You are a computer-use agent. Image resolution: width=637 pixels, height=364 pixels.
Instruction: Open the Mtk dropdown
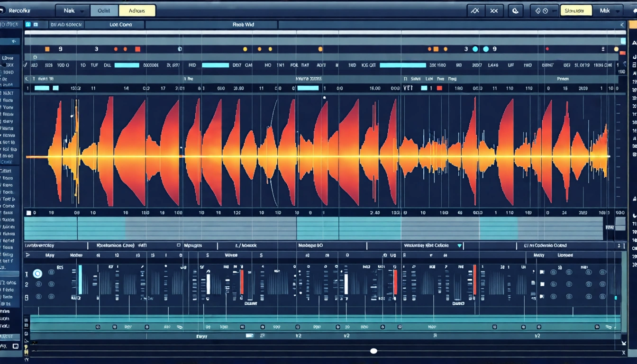[608, 10]
